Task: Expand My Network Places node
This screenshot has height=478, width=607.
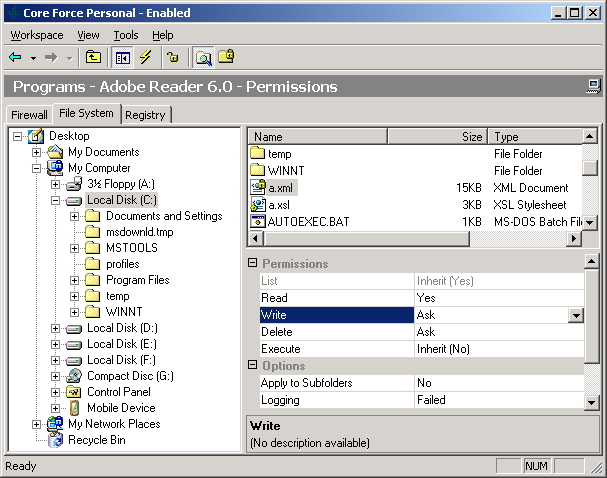Action: point(36,424)
